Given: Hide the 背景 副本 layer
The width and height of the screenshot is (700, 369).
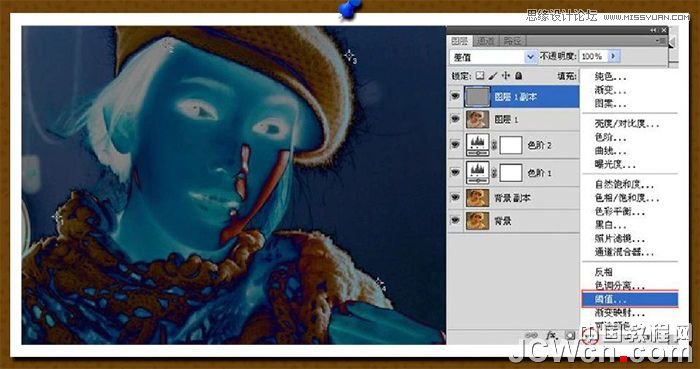Looking at the screenshot, I should [x=455, y=197].
